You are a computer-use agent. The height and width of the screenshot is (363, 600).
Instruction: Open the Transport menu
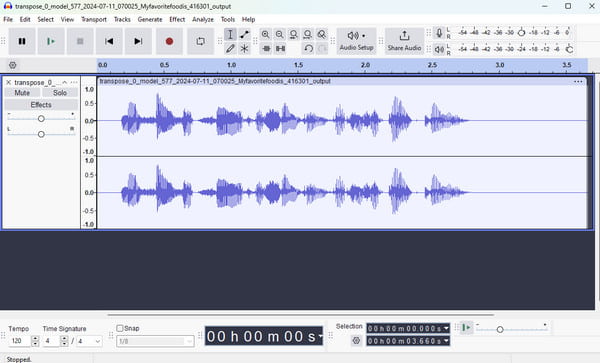tap(94, 19)
